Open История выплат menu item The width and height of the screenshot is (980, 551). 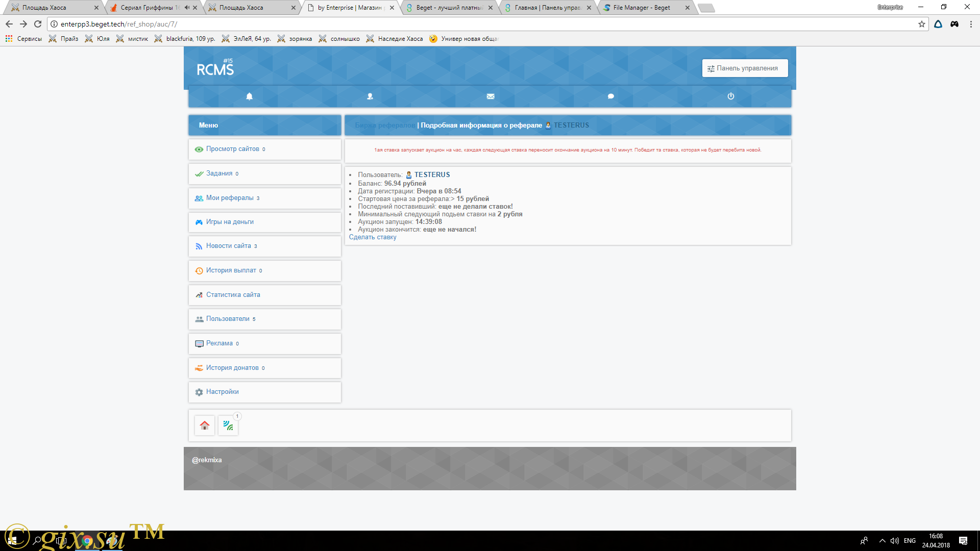coord(264,271)
